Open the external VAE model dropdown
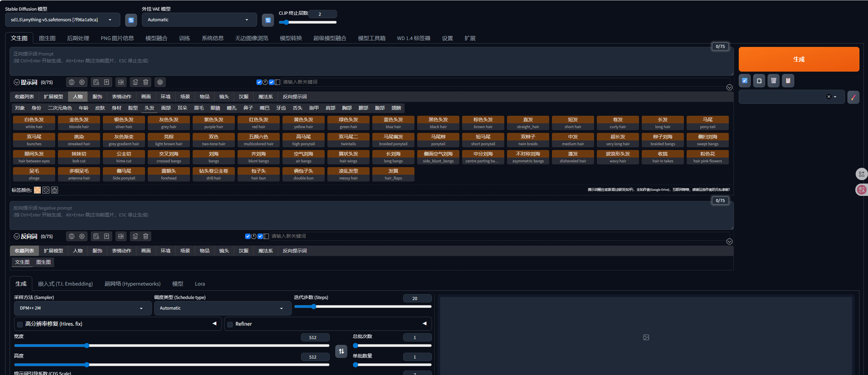 click(x=199, y=20)
